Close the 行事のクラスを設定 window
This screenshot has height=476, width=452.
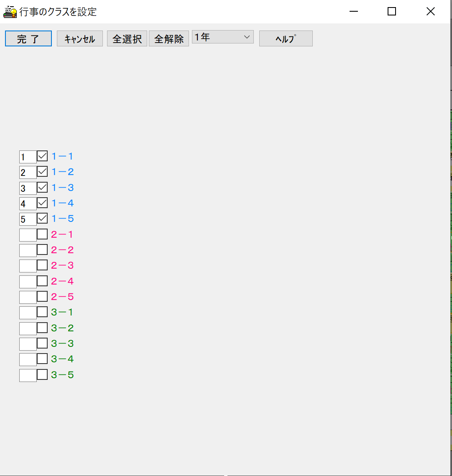(x=430, y=11)
